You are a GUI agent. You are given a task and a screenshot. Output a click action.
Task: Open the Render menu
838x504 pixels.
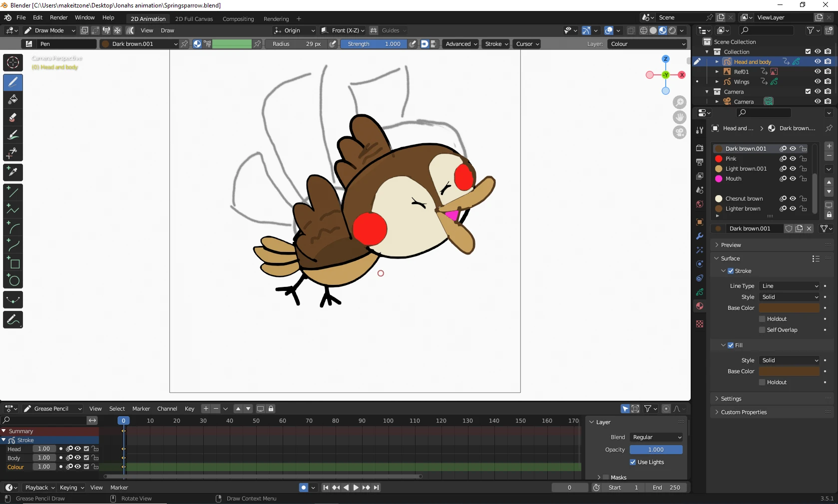coord(58,17)
